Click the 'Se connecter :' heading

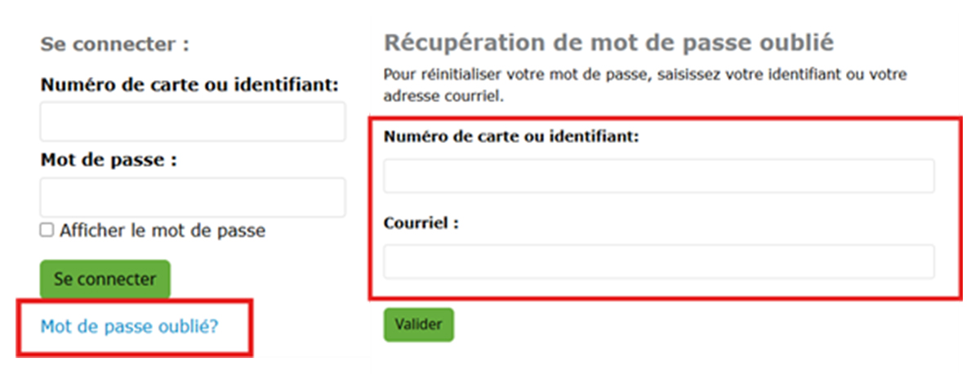point(114,44)
